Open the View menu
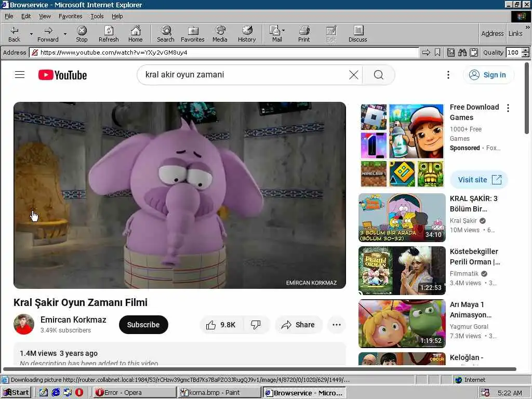532x399 pixels. [x=45, y=16]
